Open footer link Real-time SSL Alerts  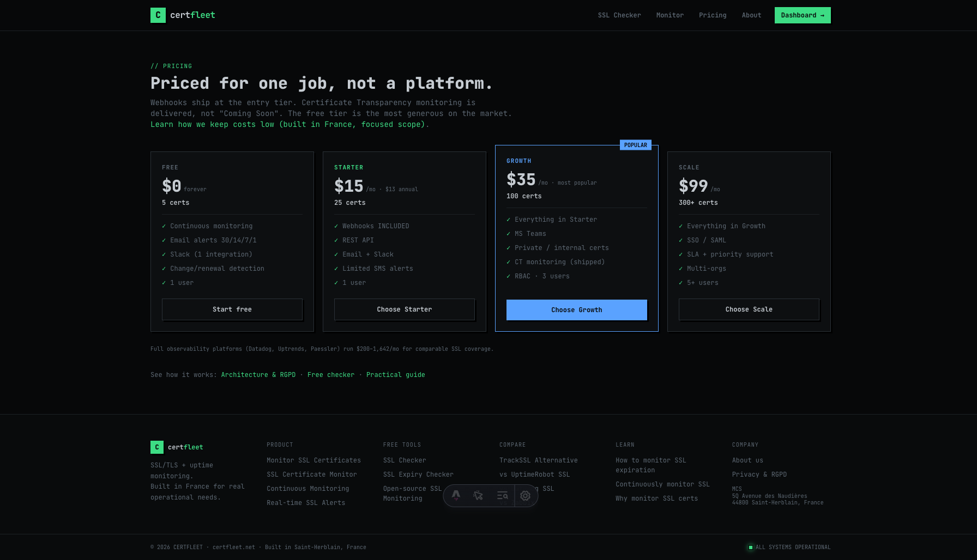(306, 503)
